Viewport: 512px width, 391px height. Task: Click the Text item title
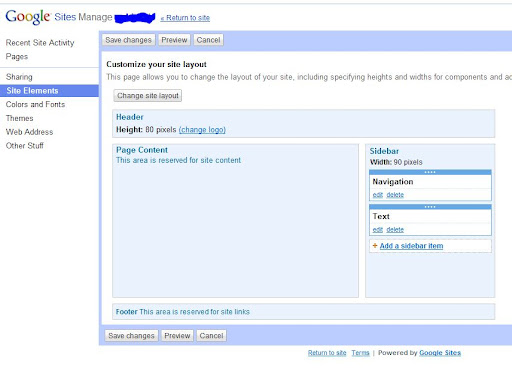click(381, 216)
